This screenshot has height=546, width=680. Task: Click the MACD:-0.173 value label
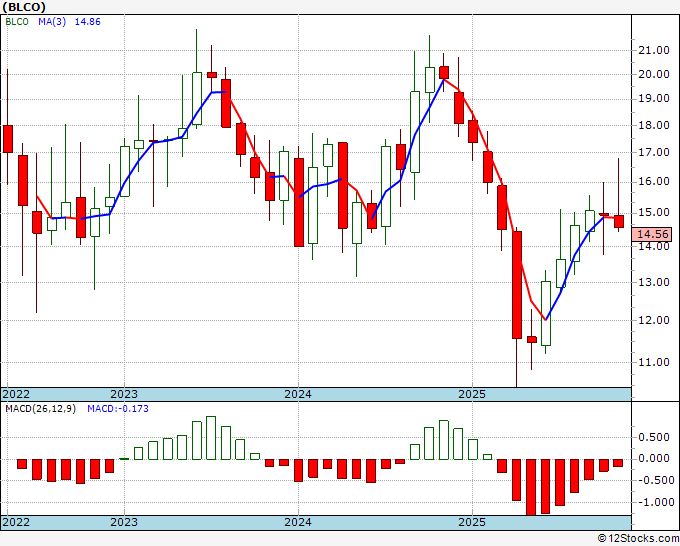click(118, 409)
